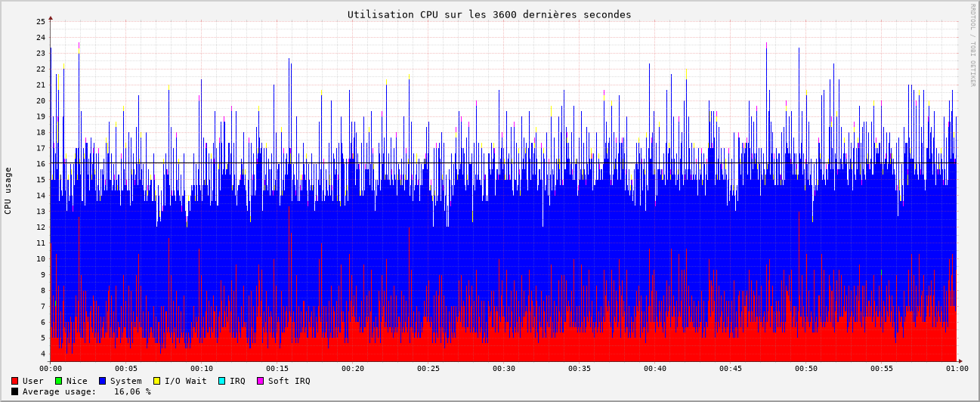Click the 25 value on Y axis
The height and width of the screenshot is (402, 980).
pyautogui.click(x=41, y=22)
